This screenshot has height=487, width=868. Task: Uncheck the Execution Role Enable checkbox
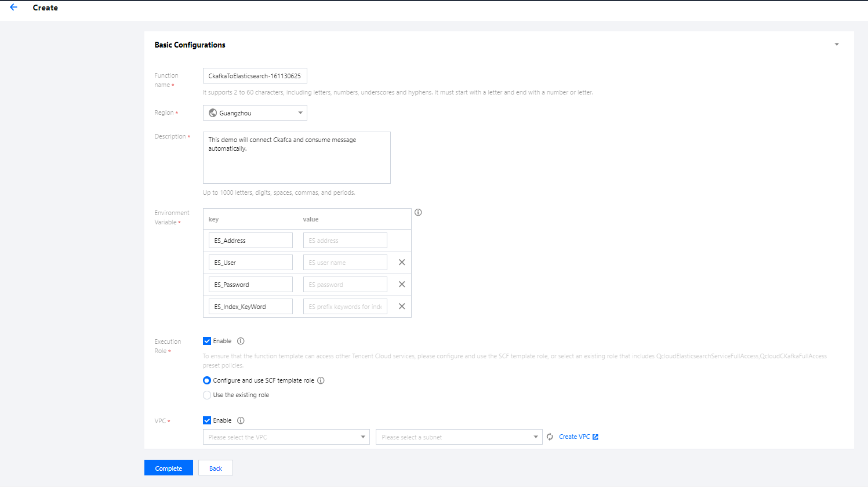(x=207, y=341)
